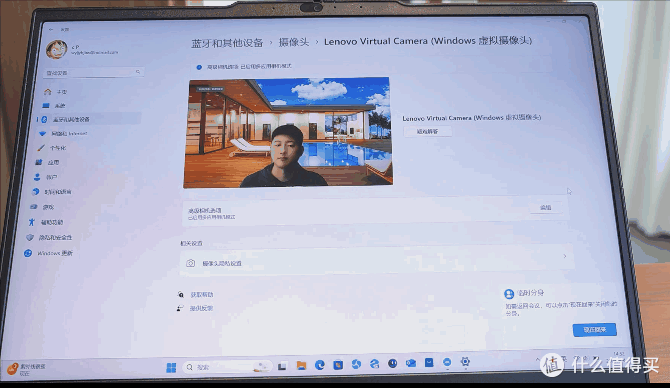Click the Time & language globe icon
This screenshot has width=670, height=388.
tap(35, 191)
